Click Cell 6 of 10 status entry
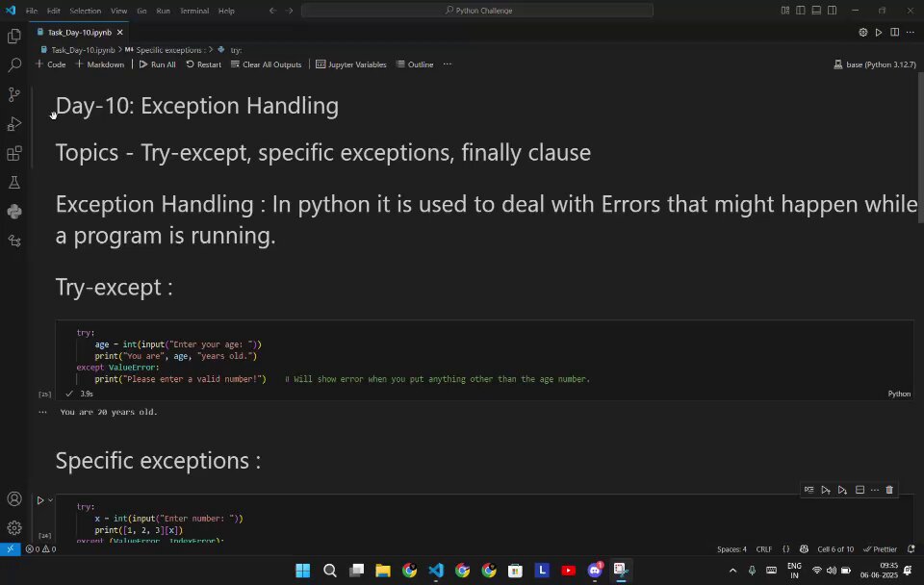This screenshot has height=585, width=924. tap(835, 549)
